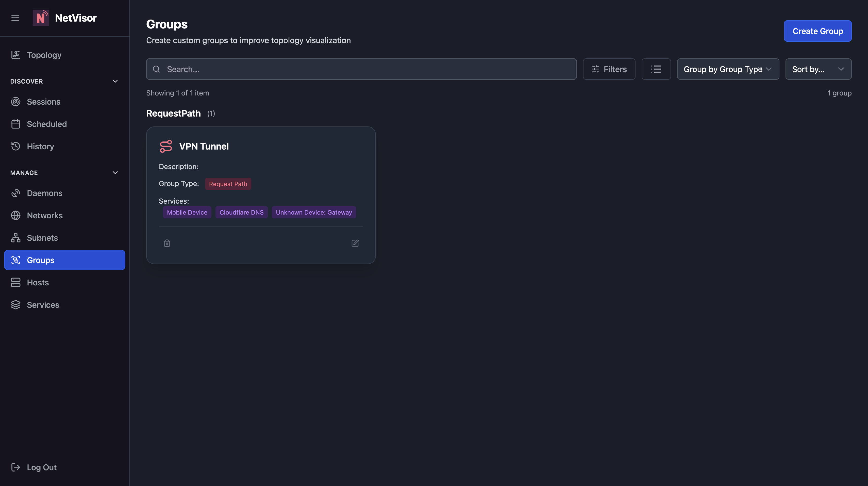Click the Scheduled calendar icon

(x=16, y=124)
